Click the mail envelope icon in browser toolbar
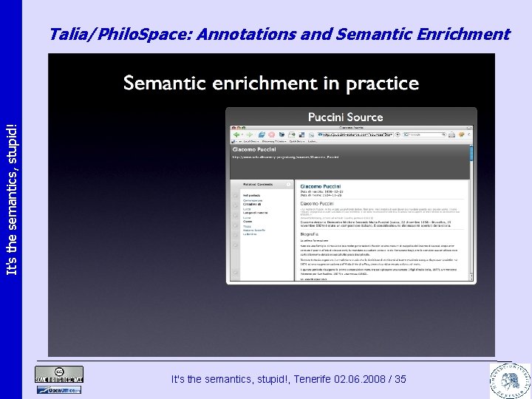 coord(291,134)
